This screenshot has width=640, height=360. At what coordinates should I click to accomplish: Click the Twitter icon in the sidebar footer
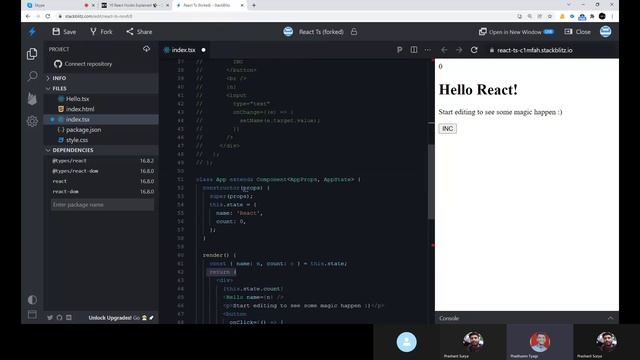click(50, 318)
